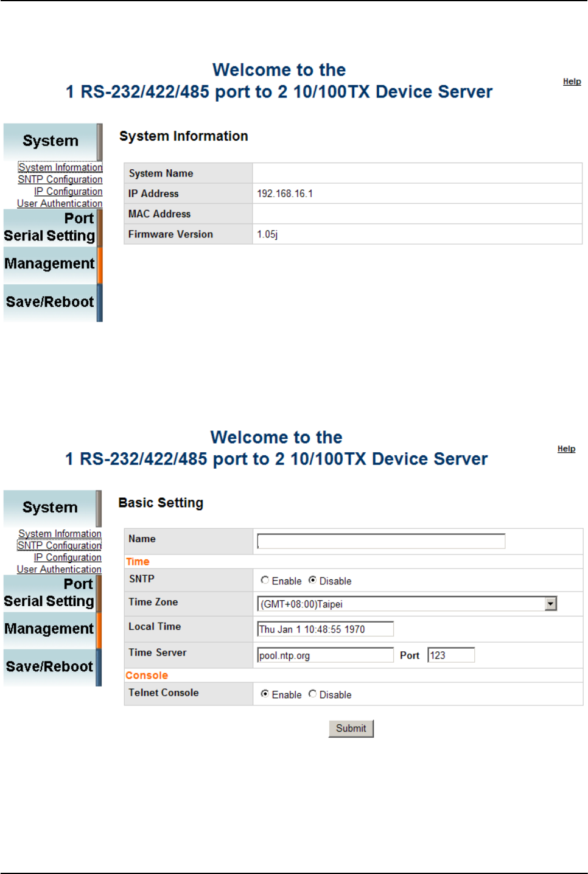The width and height of the screenshot is (588, 874).
Task: Click the Time Server pool.ntp.org field
Action: point(326,655)
